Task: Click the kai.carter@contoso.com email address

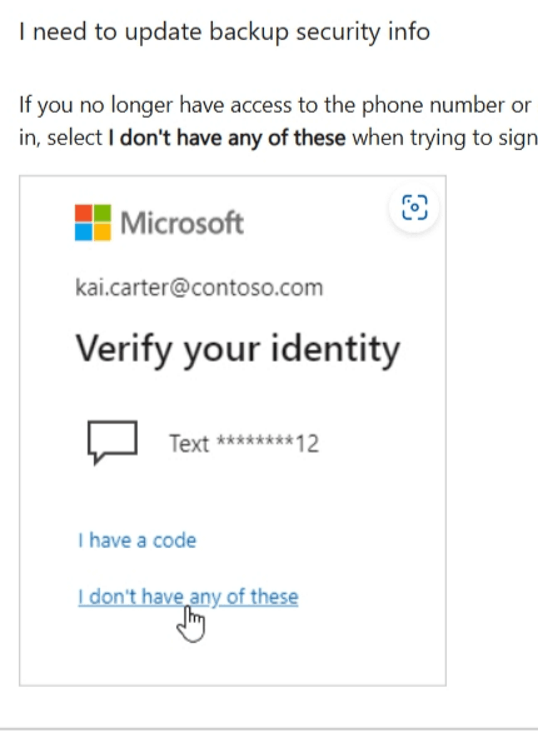Action: [199, 288]
